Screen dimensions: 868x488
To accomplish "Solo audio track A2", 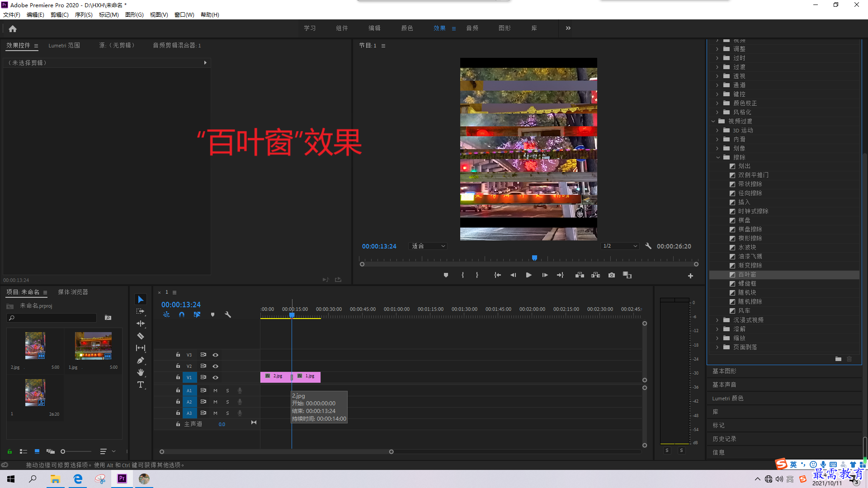I will point(227,402).
